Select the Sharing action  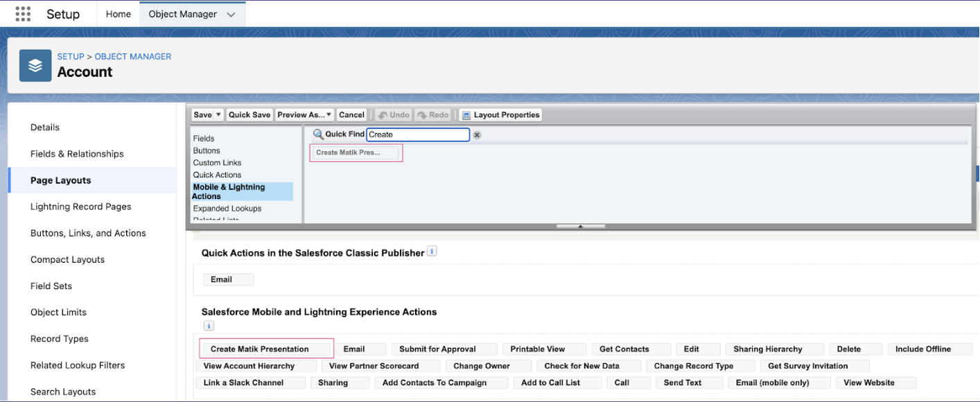click(340, 383)
